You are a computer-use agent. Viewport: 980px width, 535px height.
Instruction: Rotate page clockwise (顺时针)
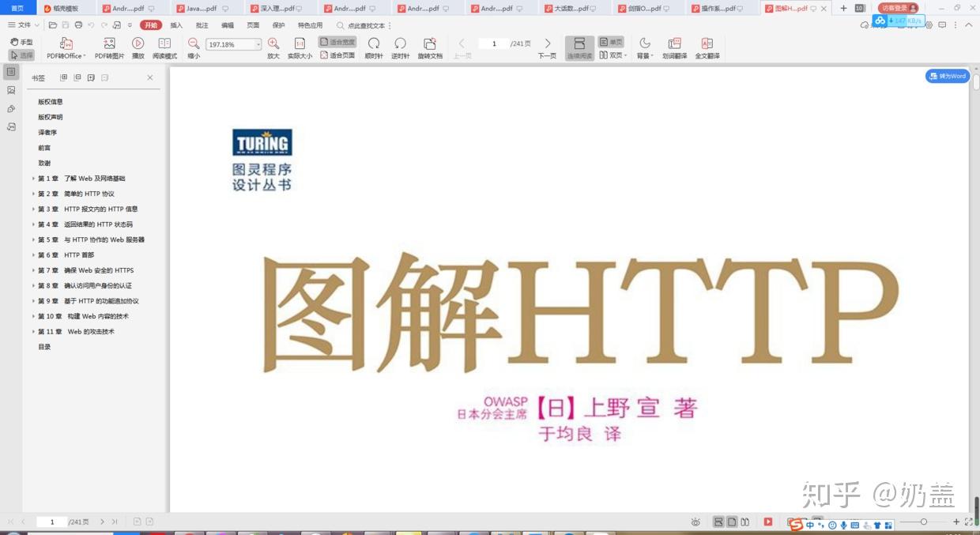(374, 48)
